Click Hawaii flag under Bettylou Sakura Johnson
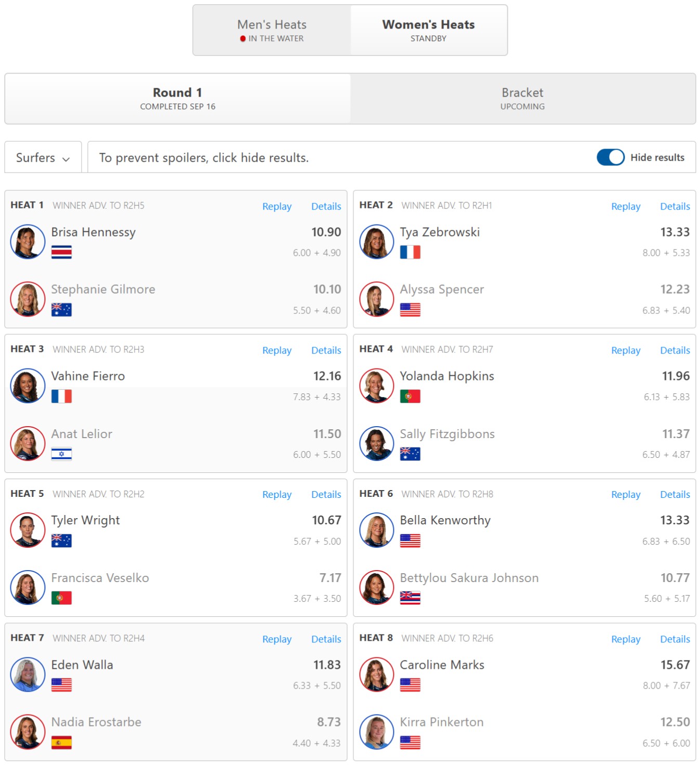This screenshot has height=766, width=700. coord(410,598)
